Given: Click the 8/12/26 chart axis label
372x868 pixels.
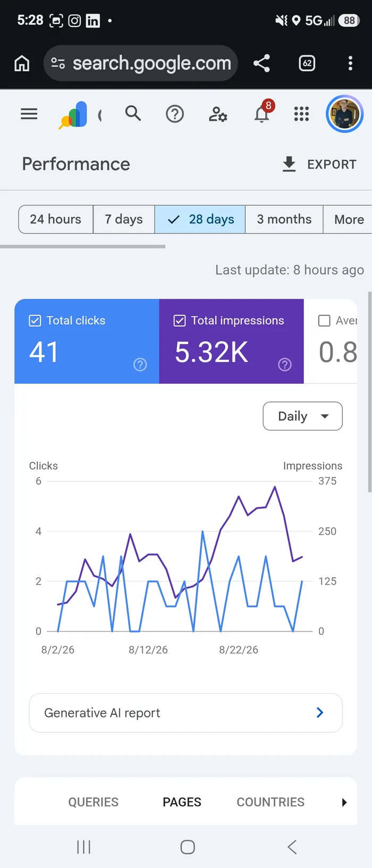Looking at the screenshot, I should (x=148, y=650).
